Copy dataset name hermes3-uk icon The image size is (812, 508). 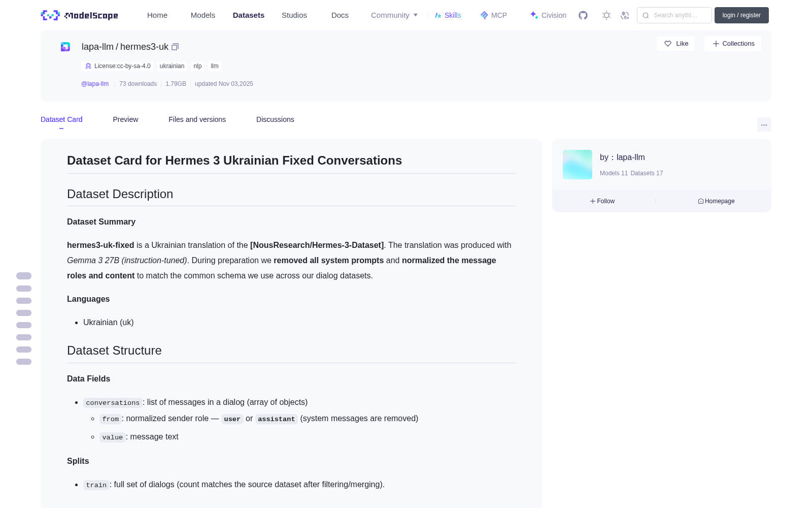pyautogui.click(x=175, y=47)
